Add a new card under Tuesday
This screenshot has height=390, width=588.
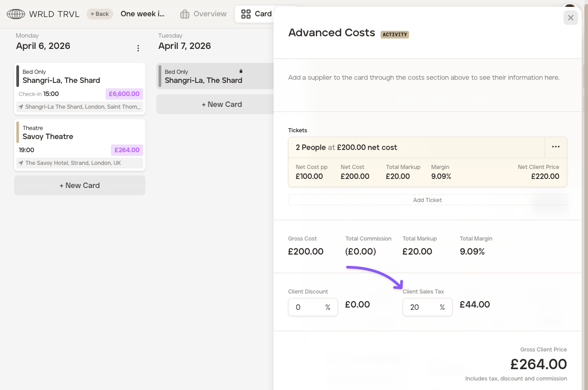(222, 104)
